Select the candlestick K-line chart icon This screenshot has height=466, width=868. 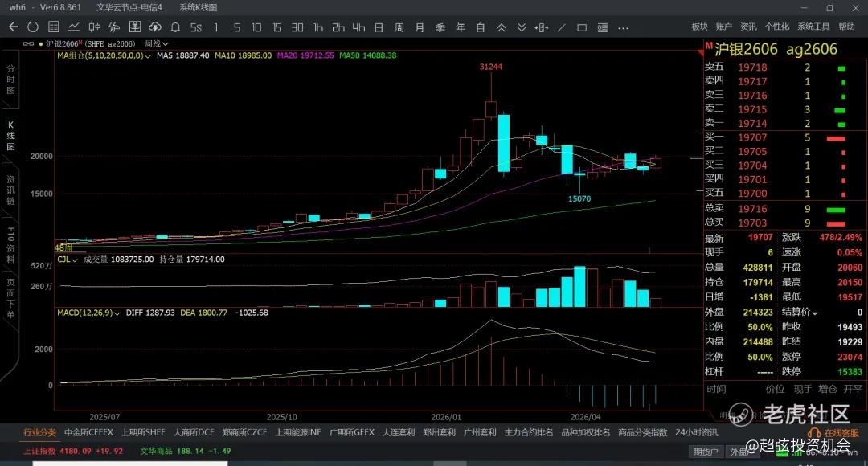point(95,27)
